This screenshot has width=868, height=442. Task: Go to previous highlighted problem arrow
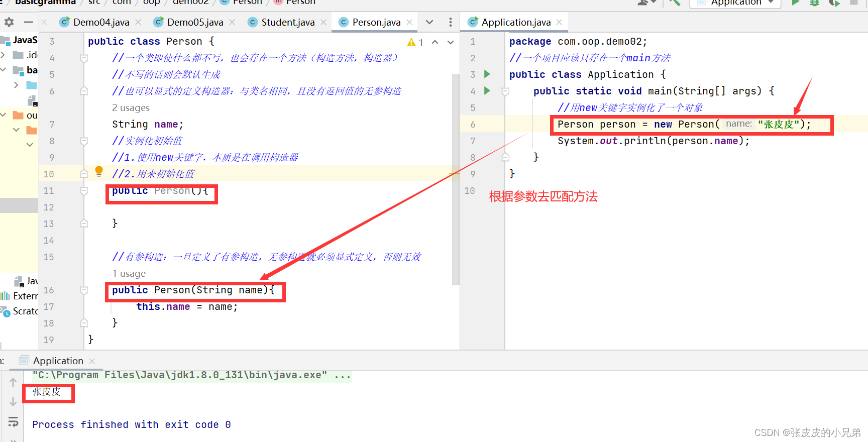click(x=435, y=42)
